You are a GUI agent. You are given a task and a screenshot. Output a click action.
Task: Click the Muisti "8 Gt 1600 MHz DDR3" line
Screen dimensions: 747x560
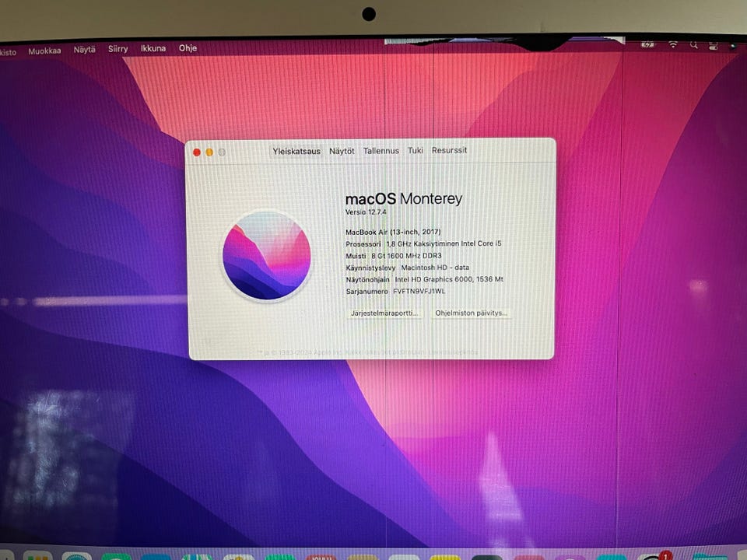coord(394,256)
